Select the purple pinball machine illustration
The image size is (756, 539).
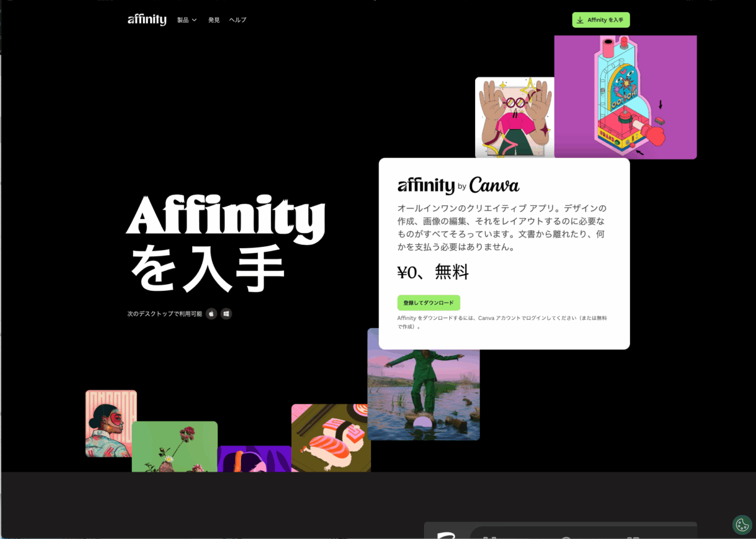(625, 96)
